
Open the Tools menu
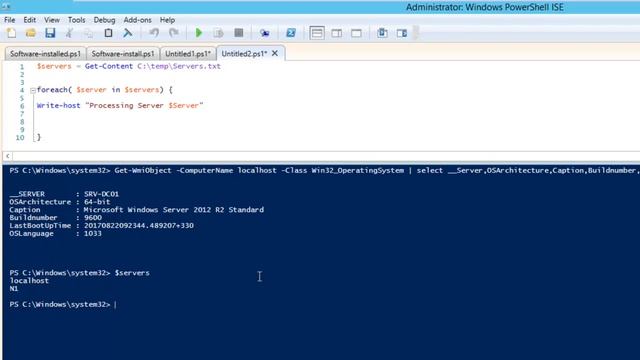(x=76, y=20)
